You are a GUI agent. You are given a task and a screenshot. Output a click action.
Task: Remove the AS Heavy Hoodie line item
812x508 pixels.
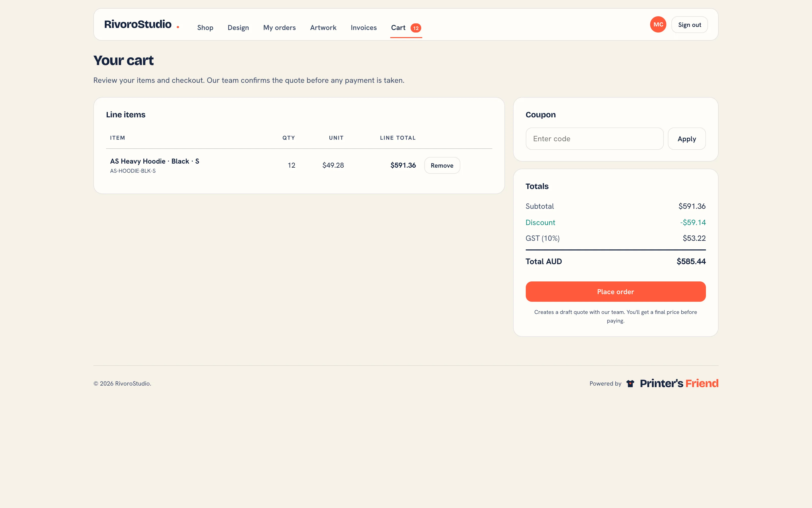point(442,165)
